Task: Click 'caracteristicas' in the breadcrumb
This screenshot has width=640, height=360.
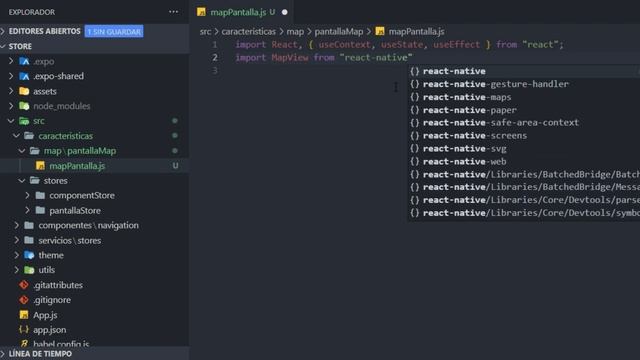Action: pyautogui.click(x=249, y=31)
